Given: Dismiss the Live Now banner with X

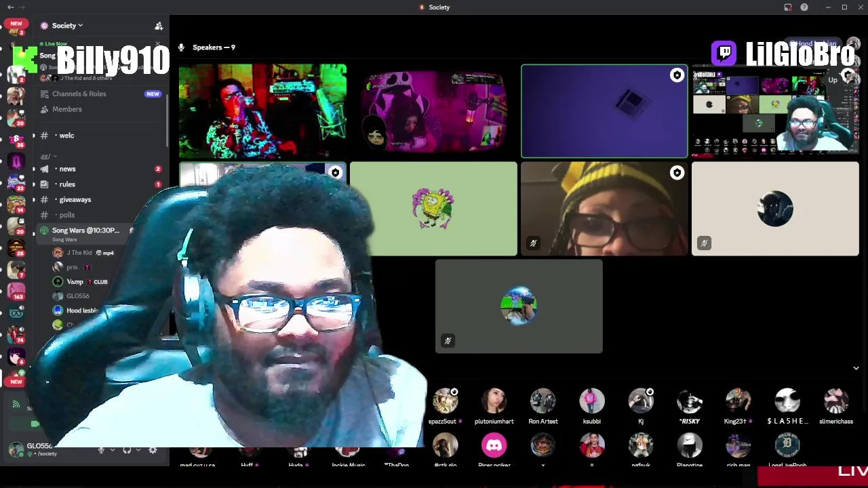Looking at the screenshot, I should (158, 45).
